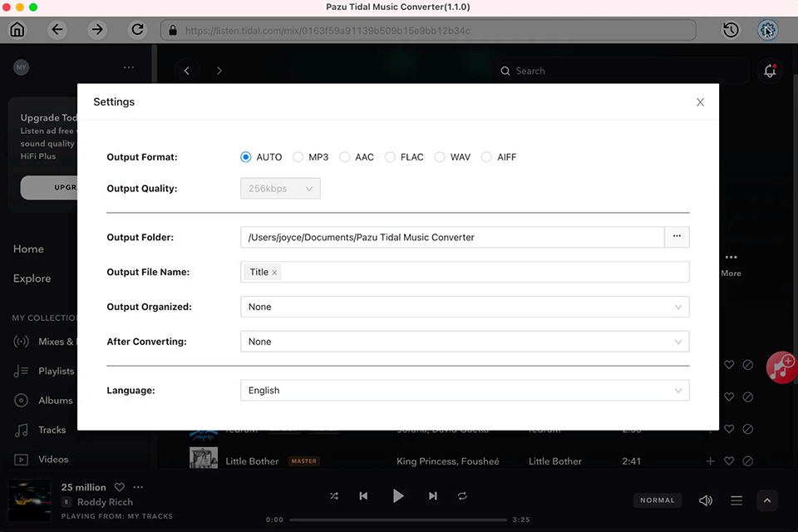Viewport: 798px width, 532px height.
Task: Open After Converting dropdown
Action: tap(465, 342)
